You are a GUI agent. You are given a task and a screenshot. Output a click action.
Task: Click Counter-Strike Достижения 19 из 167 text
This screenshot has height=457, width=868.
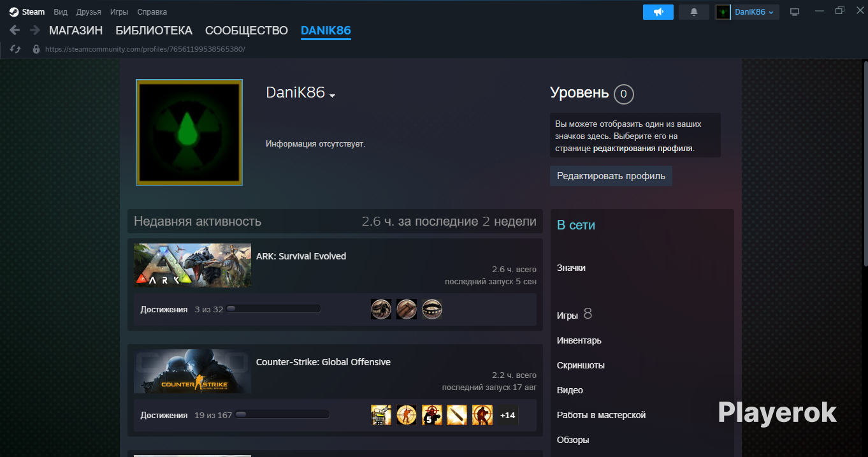186,415
